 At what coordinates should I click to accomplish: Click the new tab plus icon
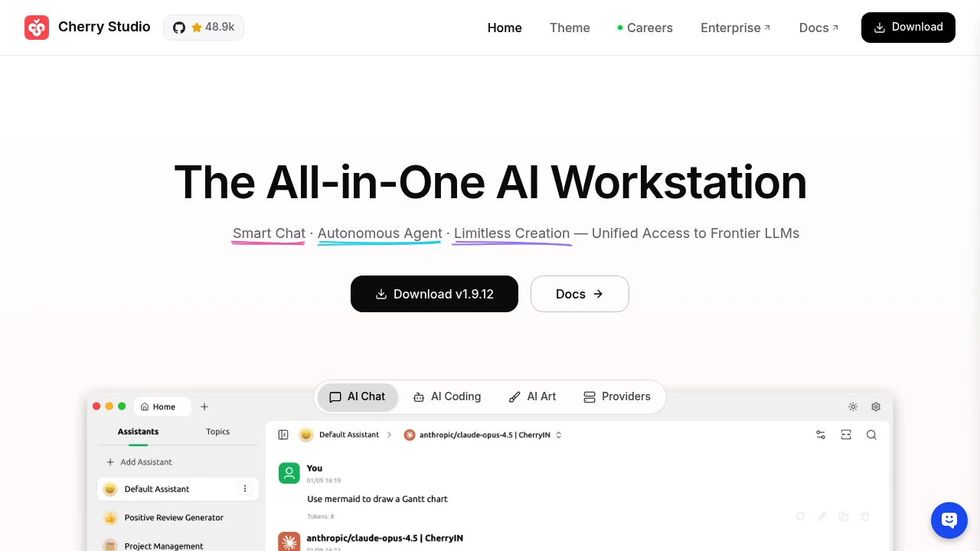[204, 407]
